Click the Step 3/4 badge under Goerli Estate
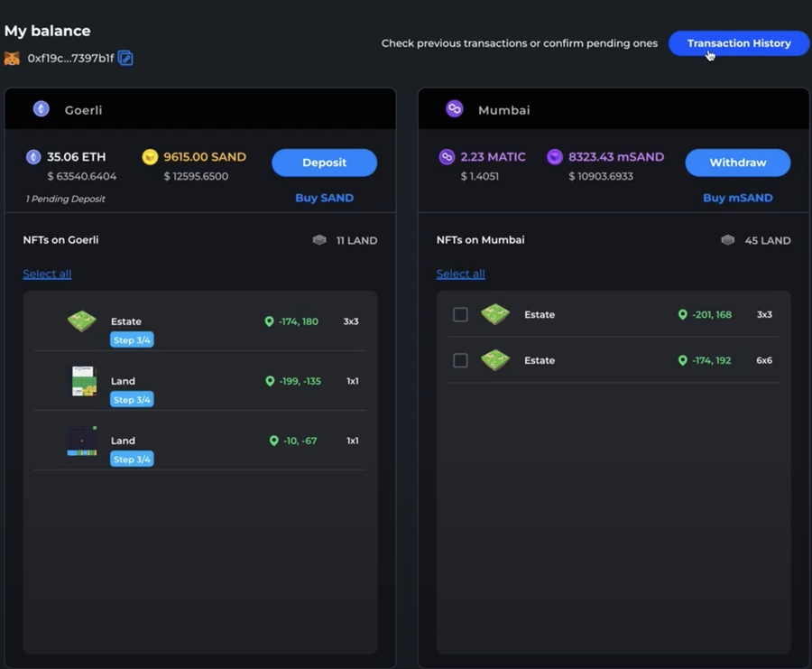 132,340
